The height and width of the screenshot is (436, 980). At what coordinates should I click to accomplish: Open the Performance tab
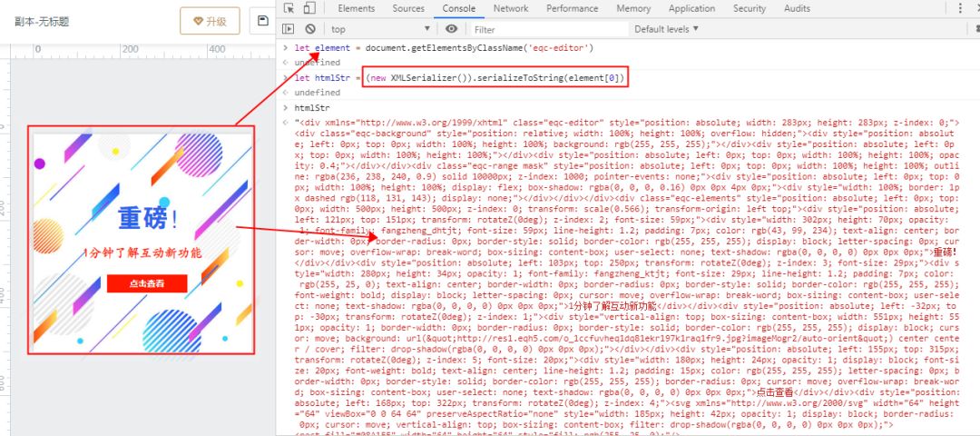pos(572,8)
